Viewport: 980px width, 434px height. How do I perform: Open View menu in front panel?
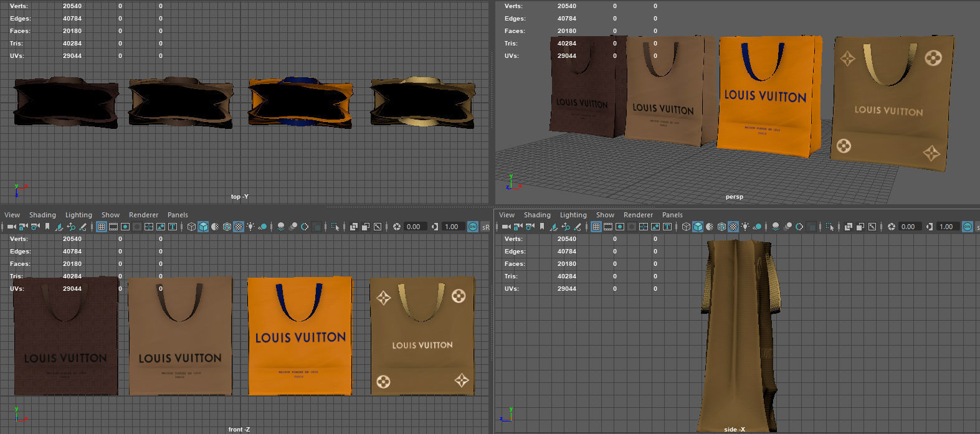12,215
